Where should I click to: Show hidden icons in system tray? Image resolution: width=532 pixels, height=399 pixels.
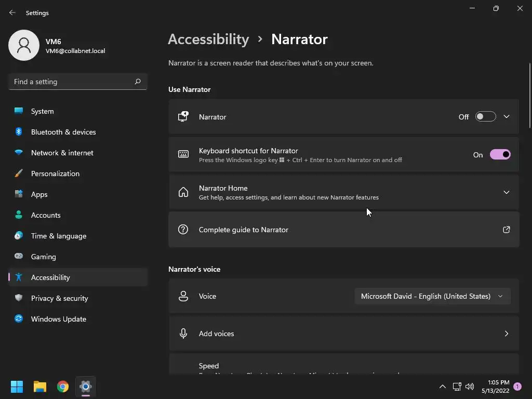pyautogui.click(x=443, y=387)
